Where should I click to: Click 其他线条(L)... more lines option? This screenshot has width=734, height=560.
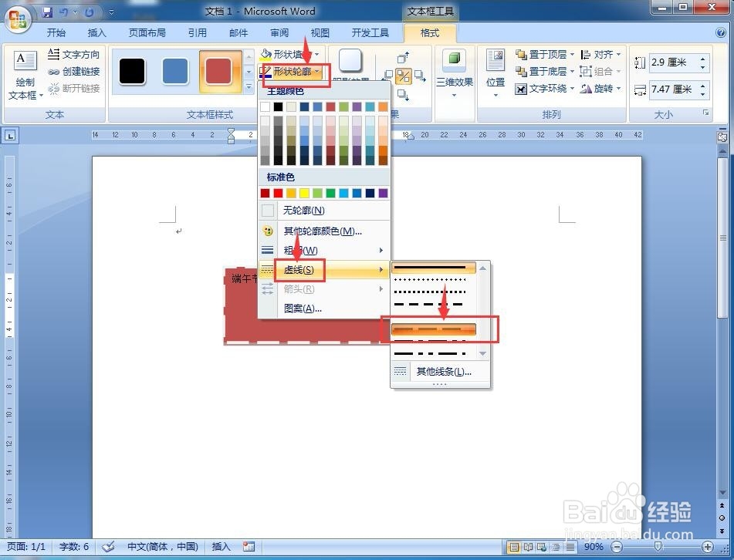(440, 372)
